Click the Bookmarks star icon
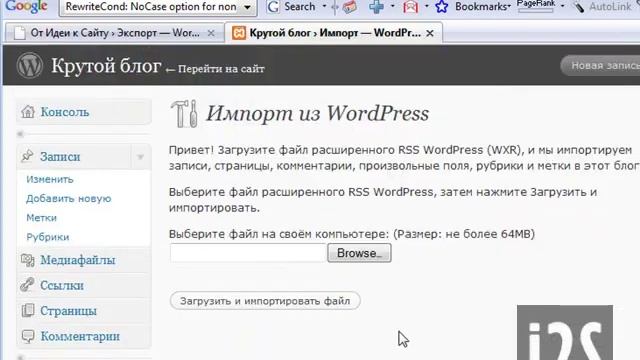Screen dimensions: 640x360 [x=442, y=7]
